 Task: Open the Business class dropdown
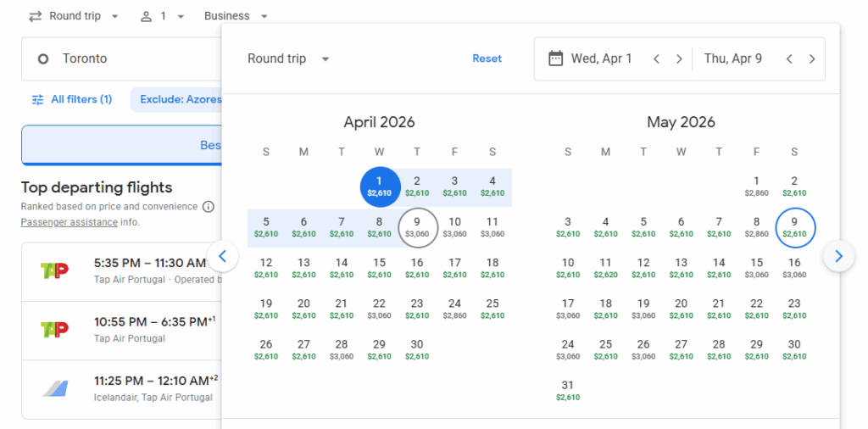click(236, 16)
